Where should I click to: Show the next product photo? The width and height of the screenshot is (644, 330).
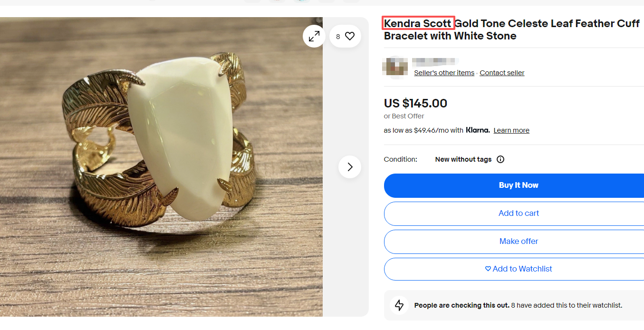click(350, 167)
